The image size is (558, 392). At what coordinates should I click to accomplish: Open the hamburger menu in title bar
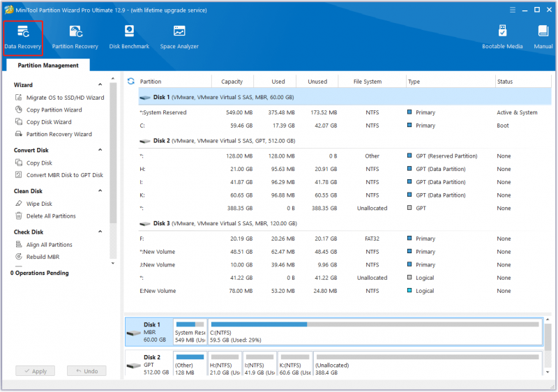click(x=513, y=10)
